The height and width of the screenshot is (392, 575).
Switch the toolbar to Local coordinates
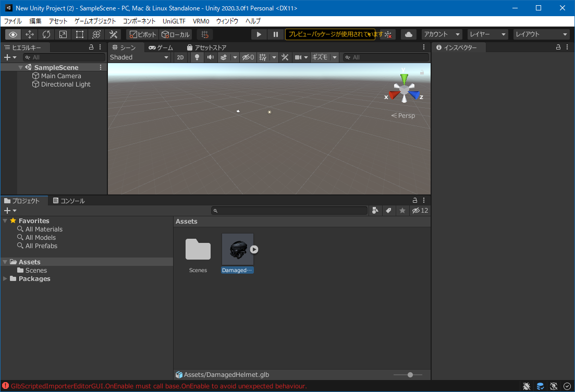click(175, 34)
